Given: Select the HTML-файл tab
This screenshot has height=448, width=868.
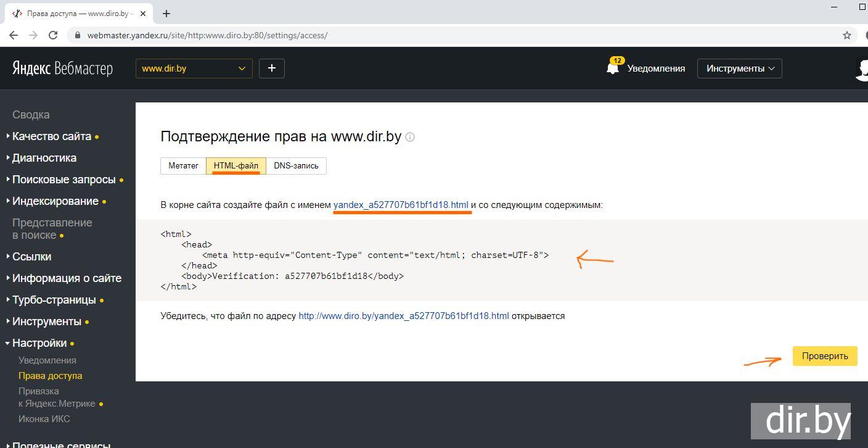Looking at the screenshot, I should point(236,166).
